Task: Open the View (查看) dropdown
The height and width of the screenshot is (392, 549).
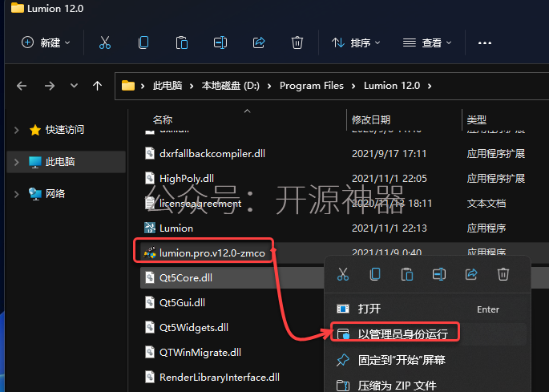Action: pyautogui.click(x=427, y=42)
